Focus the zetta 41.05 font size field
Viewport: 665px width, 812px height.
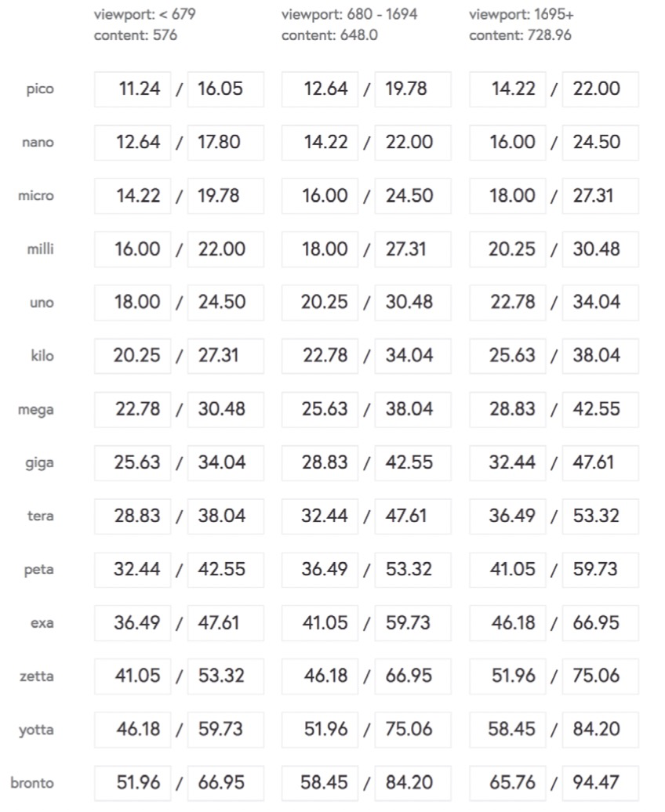133,676
